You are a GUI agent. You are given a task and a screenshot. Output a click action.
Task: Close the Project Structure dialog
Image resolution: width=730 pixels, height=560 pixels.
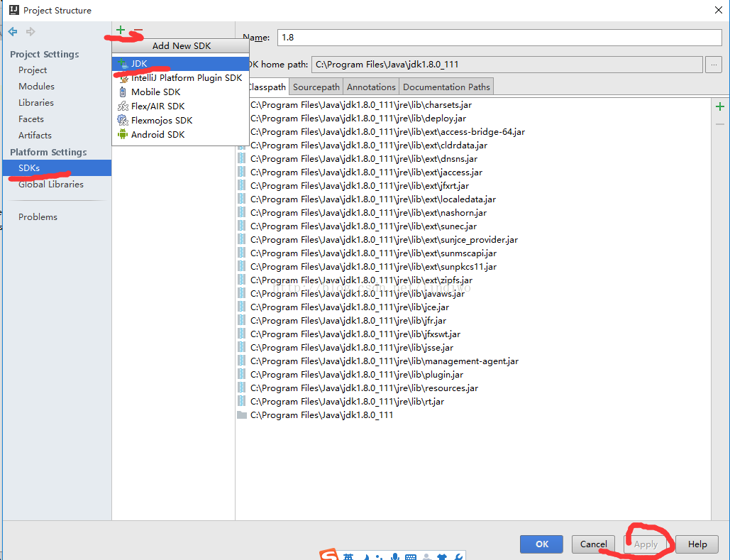719,10
